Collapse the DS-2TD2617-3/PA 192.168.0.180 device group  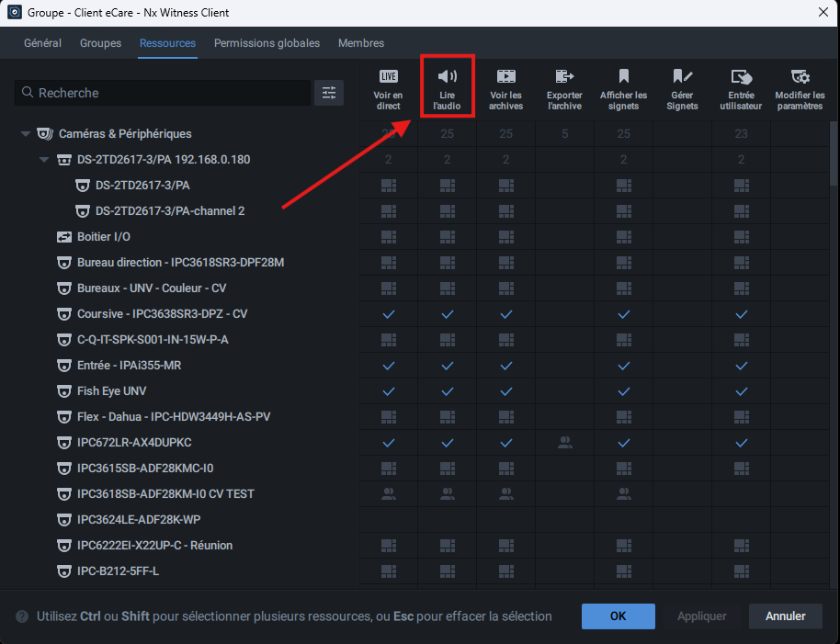pyautogui.click(x=44, y=160)
